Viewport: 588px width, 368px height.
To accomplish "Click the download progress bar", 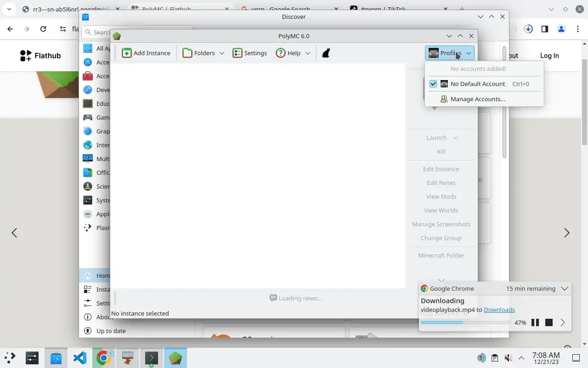I will tap(465, 322).
